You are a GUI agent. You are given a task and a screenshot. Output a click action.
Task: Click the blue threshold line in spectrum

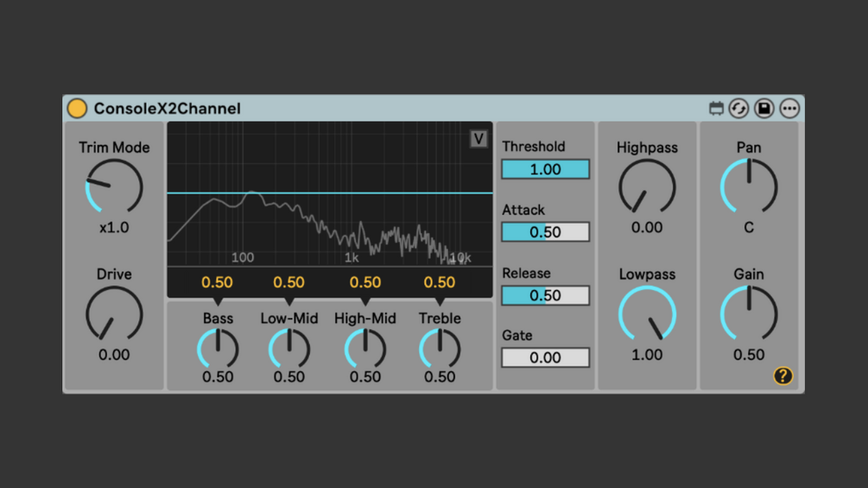330,193
